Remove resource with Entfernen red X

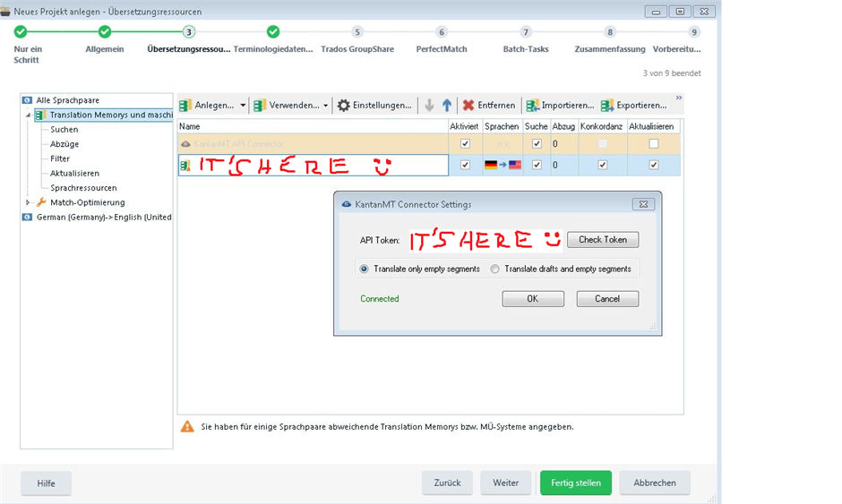point(489,106)
